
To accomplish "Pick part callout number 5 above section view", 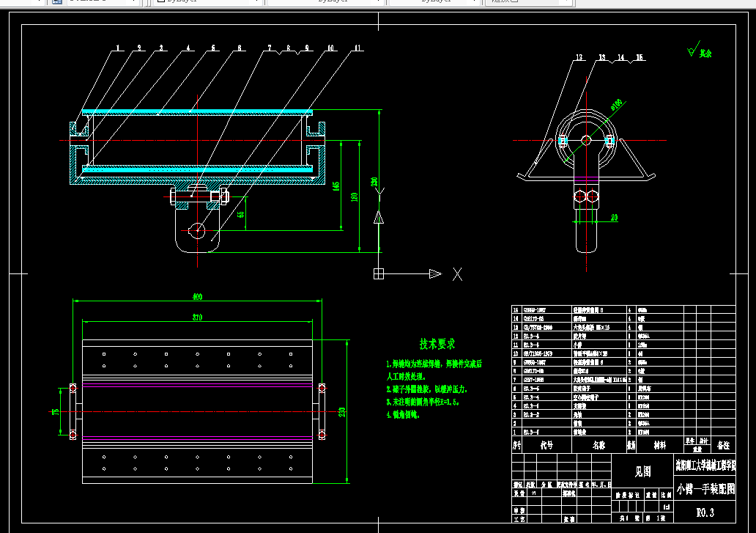I will [x=213, y=48].
